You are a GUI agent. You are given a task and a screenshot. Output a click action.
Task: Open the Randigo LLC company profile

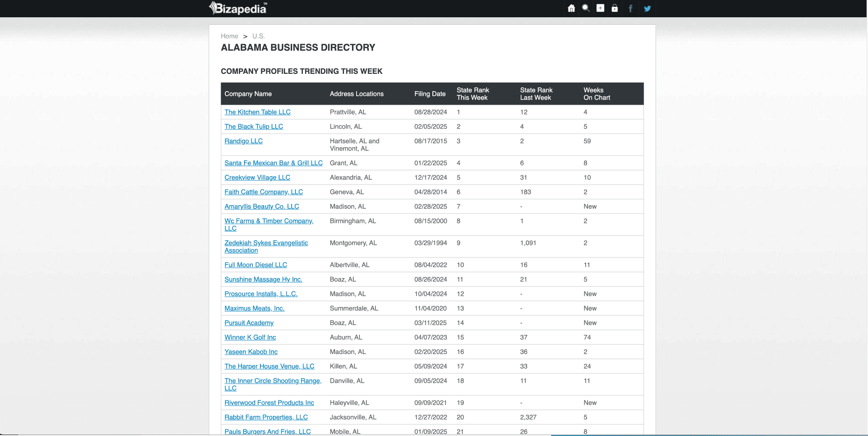point(243,141)
